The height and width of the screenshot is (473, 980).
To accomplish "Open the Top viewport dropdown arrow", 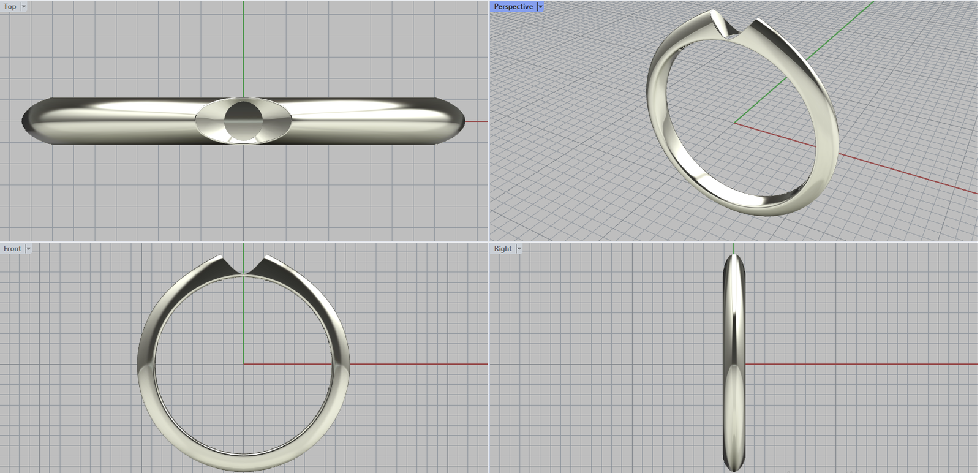I will (24, 7).
